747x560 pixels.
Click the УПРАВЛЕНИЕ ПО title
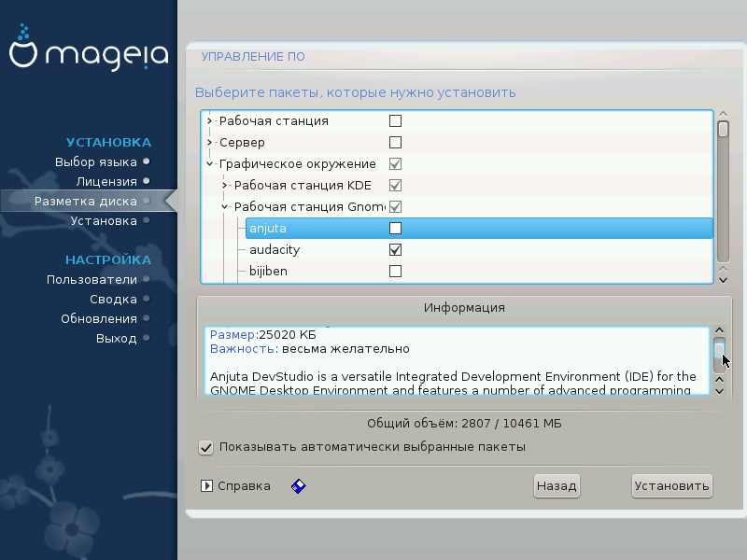tap(253, 57)
